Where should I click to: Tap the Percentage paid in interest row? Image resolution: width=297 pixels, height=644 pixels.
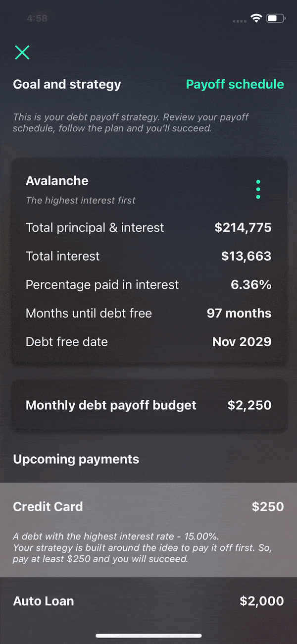tap(148, 285)
